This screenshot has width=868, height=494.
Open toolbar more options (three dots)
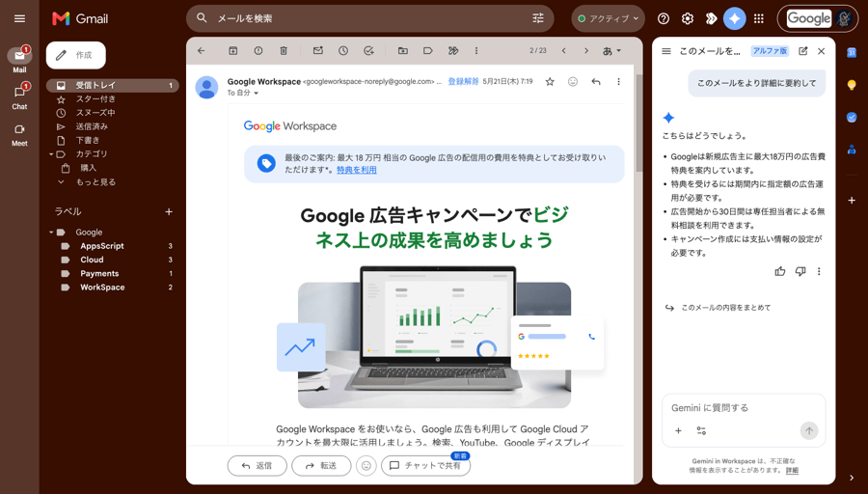tap(476, 51)
